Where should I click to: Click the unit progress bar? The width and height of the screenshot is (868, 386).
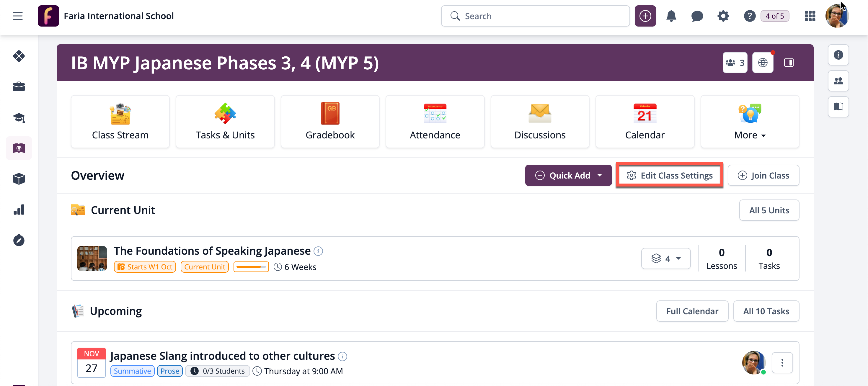pos(251,267)
